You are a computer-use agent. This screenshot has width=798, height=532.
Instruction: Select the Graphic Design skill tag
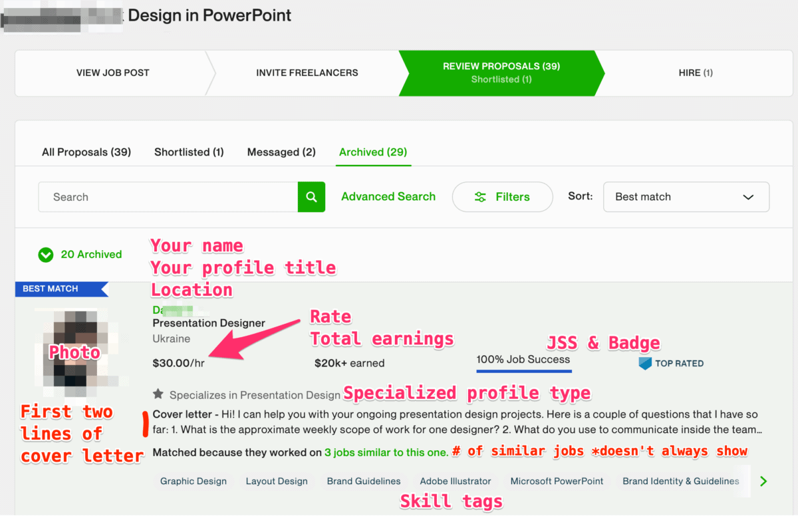[193, 480]
